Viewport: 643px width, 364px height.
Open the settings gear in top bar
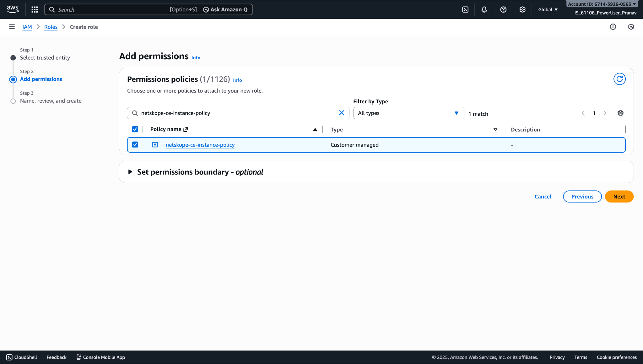tap(522, 9)
